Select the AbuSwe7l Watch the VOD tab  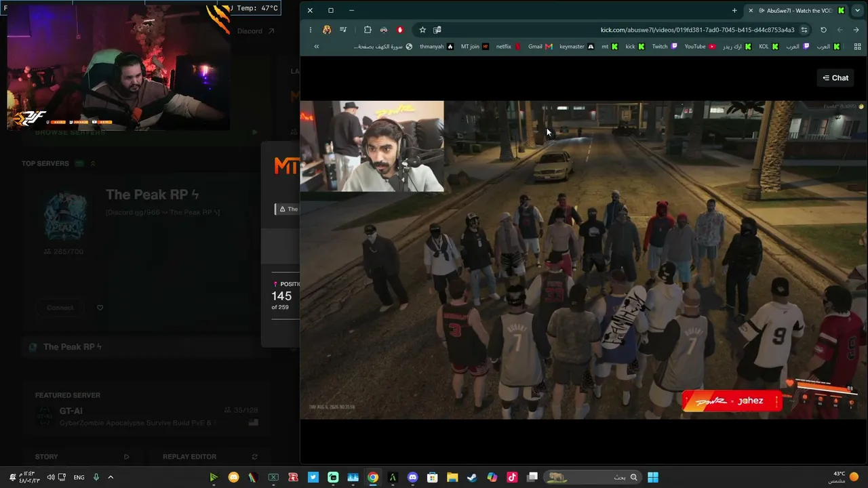[796, 10]
